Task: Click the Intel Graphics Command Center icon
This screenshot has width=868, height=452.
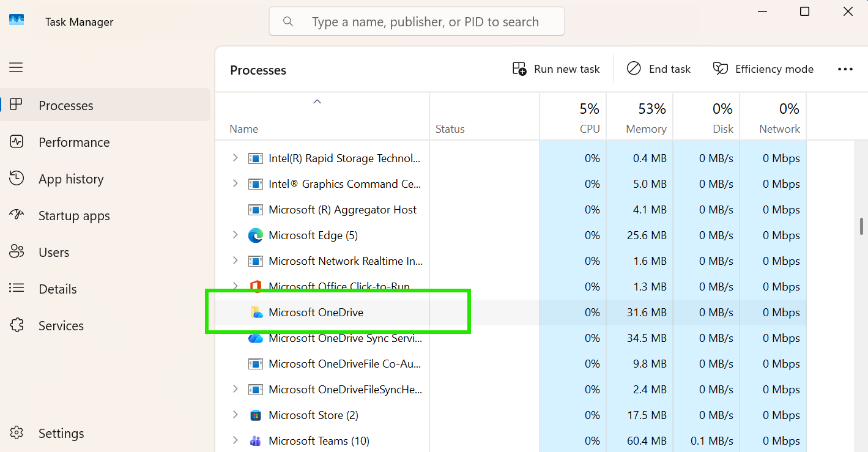Action: click(x=256, y=184)
